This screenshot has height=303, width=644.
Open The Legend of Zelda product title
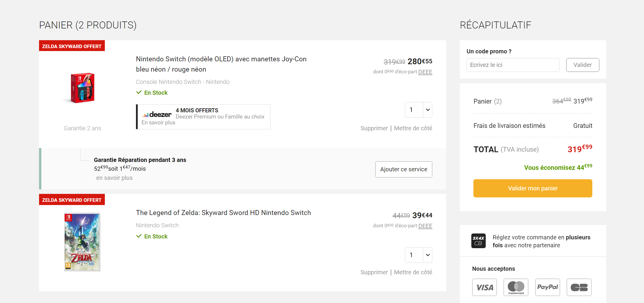(x=223, y=213)
